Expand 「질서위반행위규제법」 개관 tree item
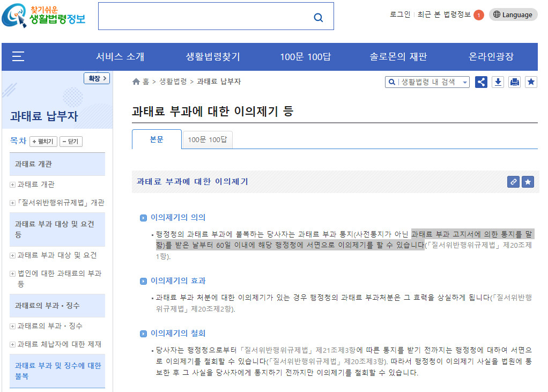 (x=12, y=203)
